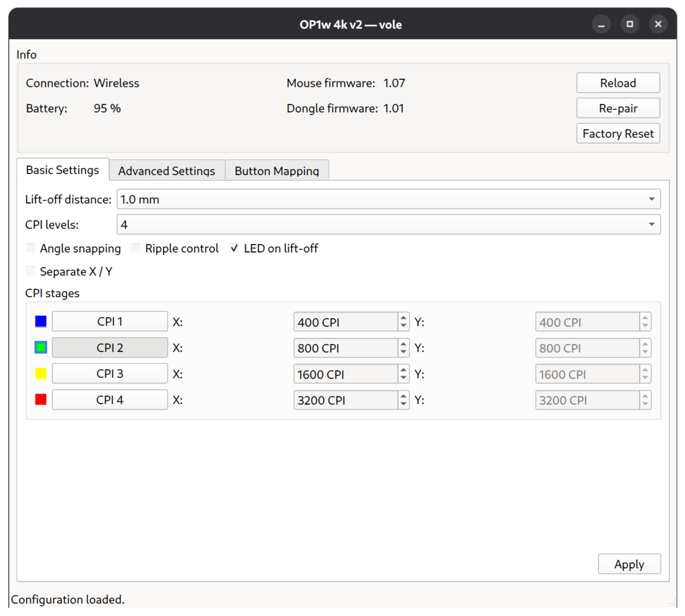Screen dimensions: 685x616
Task: Select the CPI 3 stage button
Action: tap(110, 374)
